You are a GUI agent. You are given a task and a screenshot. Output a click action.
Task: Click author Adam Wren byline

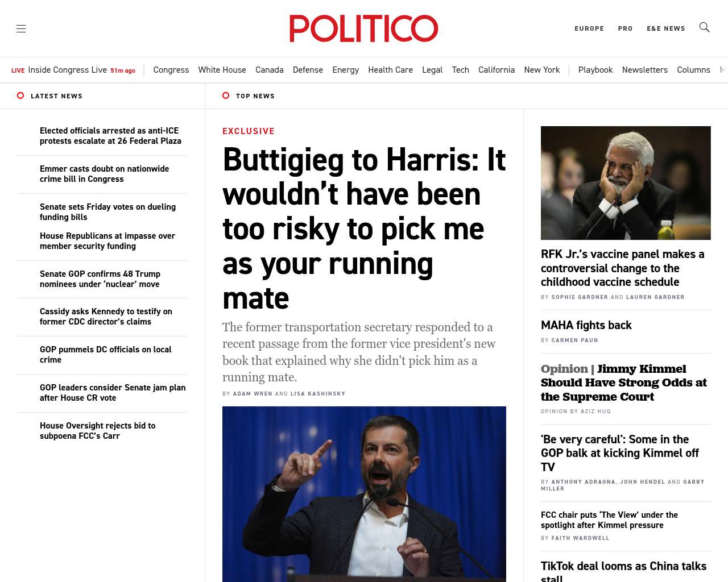[253, 394]
